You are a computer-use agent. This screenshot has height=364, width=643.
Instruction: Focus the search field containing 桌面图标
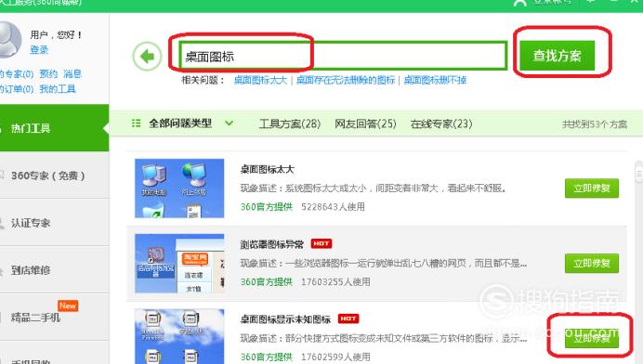tap(343, 56)
